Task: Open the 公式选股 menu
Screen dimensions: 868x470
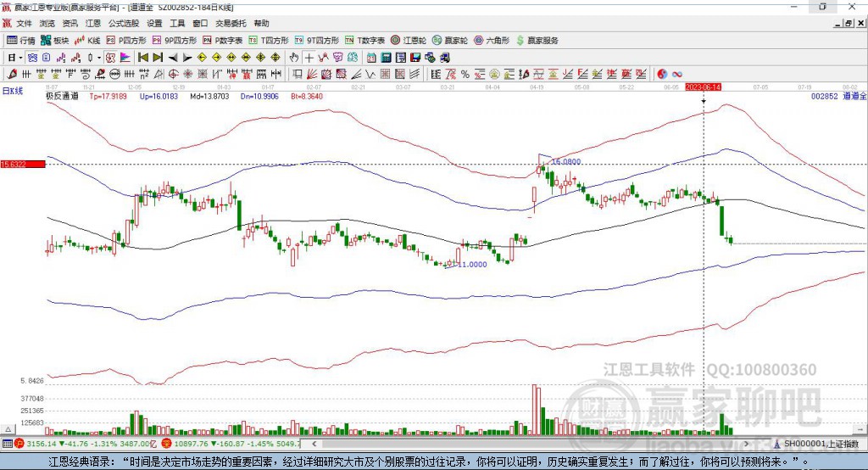Action: click(124, 23)
